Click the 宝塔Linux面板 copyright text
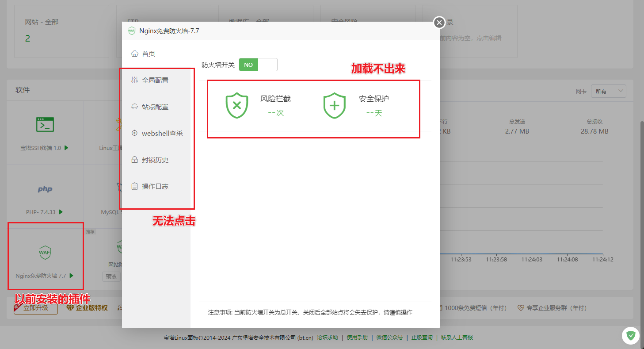The image size is (644, 349). [239, 337]
